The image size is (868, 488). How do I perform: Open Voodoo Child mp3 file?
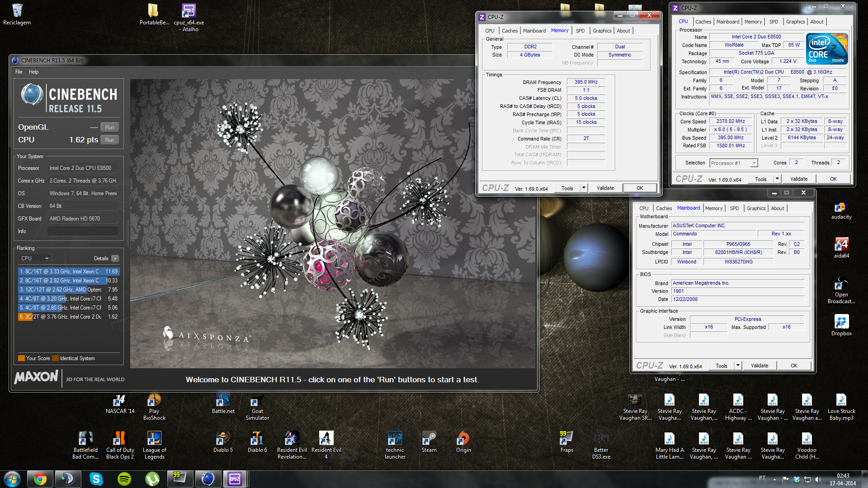[x=807, y=446]
